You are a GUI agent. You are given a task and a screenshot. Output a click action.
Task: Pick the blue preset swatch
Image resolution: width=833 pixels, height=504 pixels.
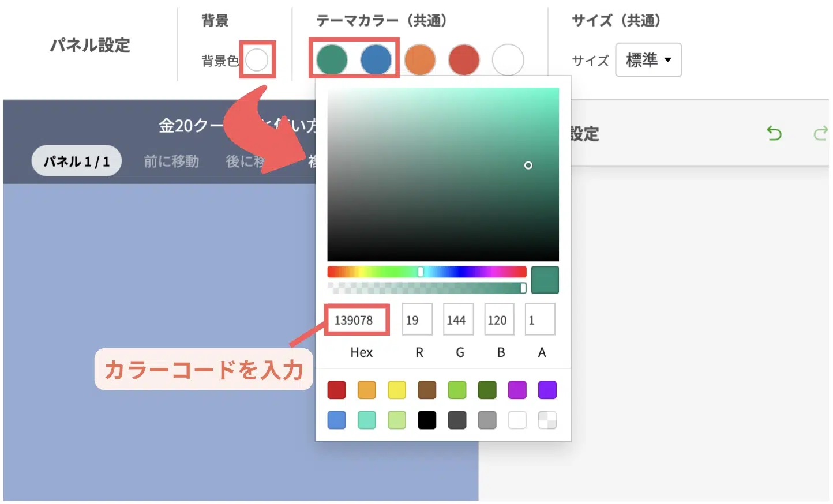pyautogui.click(x=337, y=420)
